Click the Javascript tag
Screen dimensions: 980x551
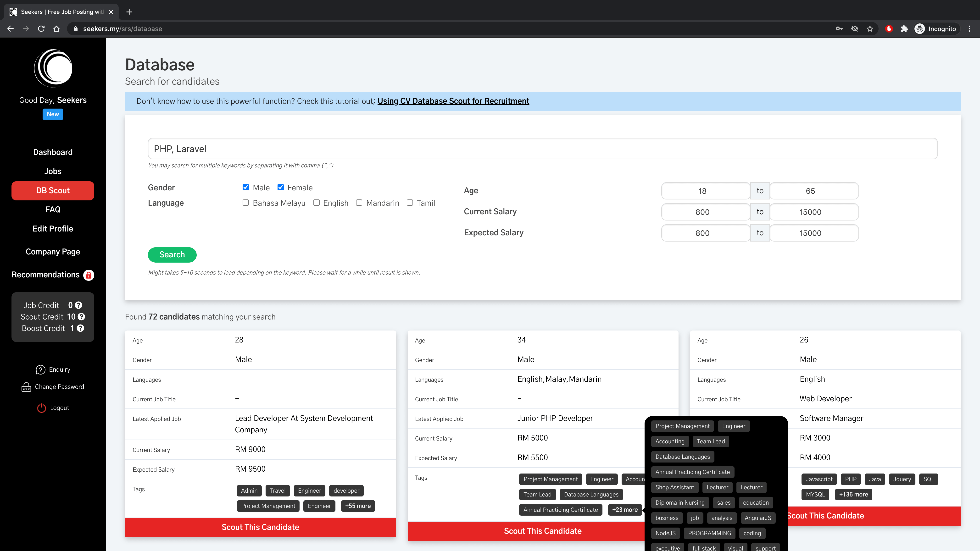[819, 479]
